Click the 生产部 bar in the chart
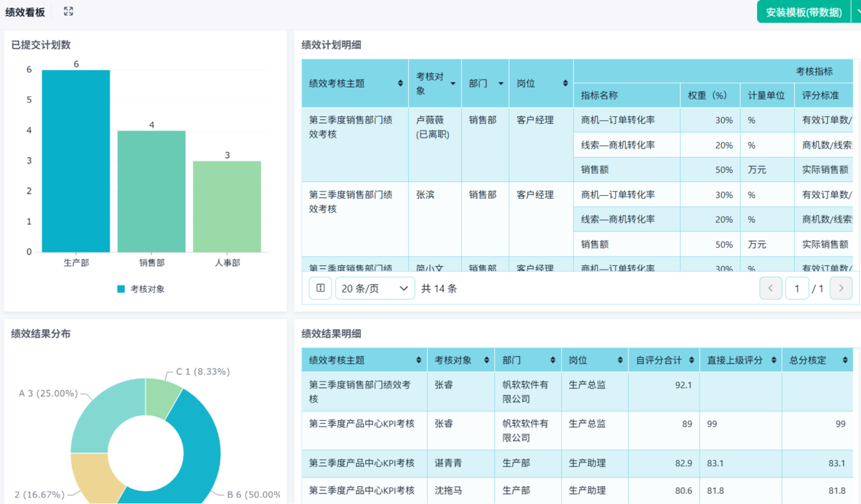This screenshot has width=861, height=504. pos(76,161)
